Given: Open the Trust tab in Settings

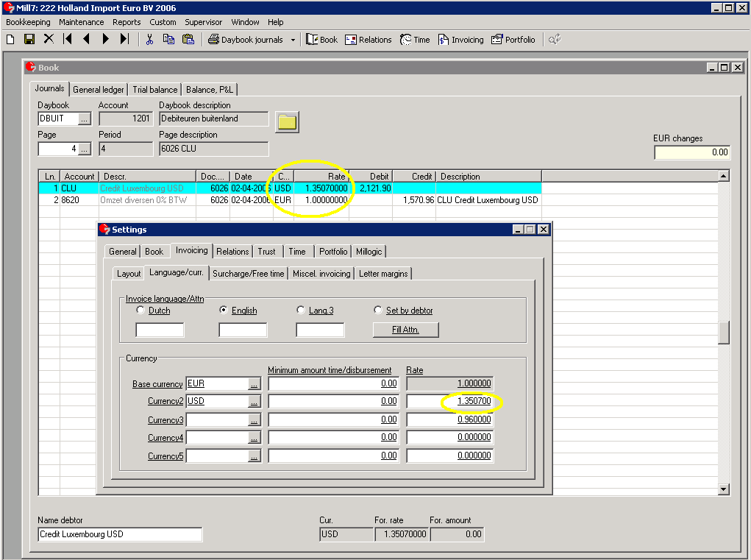Looking at the screenshot, I should tap(267, 252).
